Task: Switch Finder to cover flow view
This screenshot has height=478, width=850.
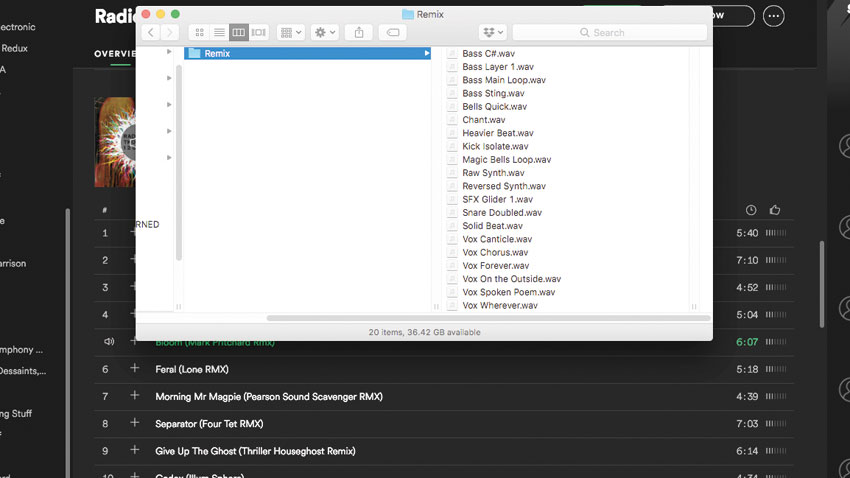Action: pos(259,33)
